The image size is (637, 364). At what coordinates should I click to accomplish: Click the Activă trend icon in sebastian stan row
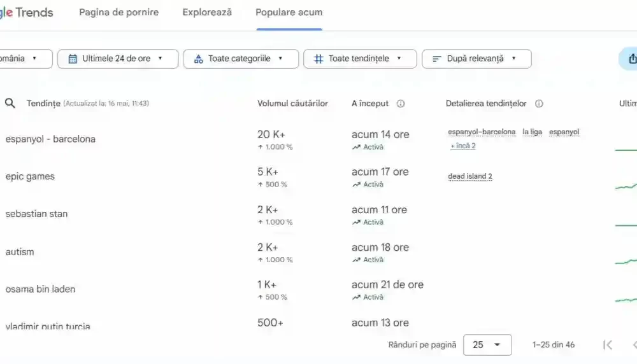pyautogui.click(x=356, y=222)
